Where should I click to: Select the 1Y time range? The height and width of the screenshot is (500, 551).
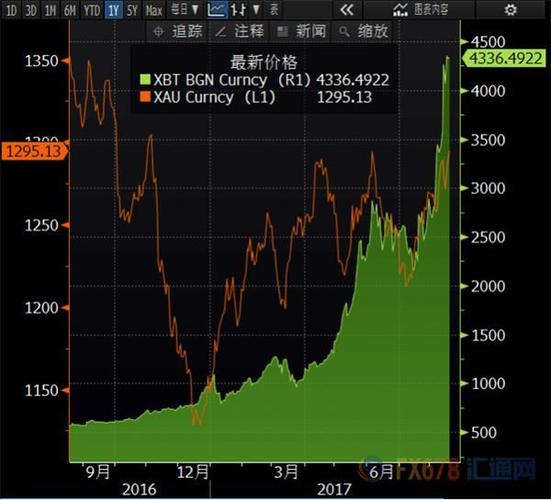click(114, 11)
